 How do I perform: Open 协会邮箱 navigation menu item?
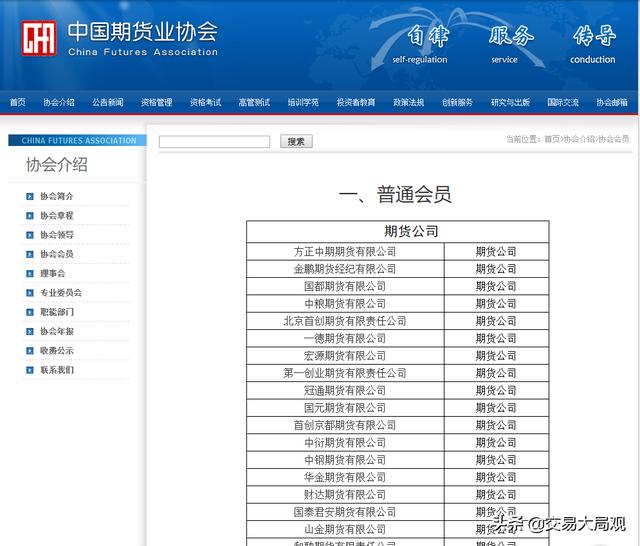pyautogui.click(x=612, y=102)
